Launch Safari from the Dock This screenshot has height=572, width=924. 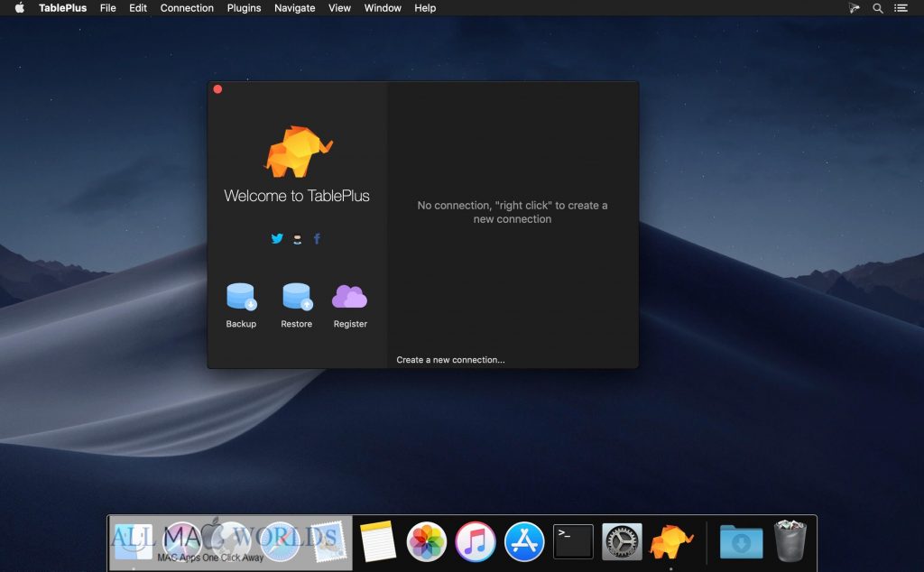280,540
